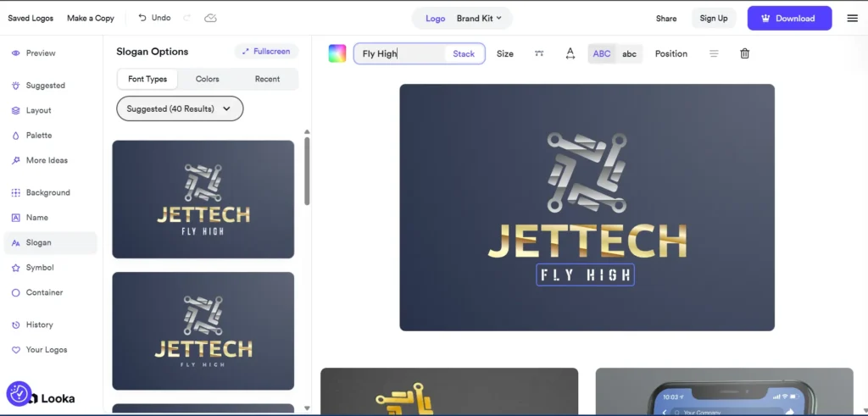
Task: Toggle lowercase abc slogan style
Action: [x=629, y=53]
